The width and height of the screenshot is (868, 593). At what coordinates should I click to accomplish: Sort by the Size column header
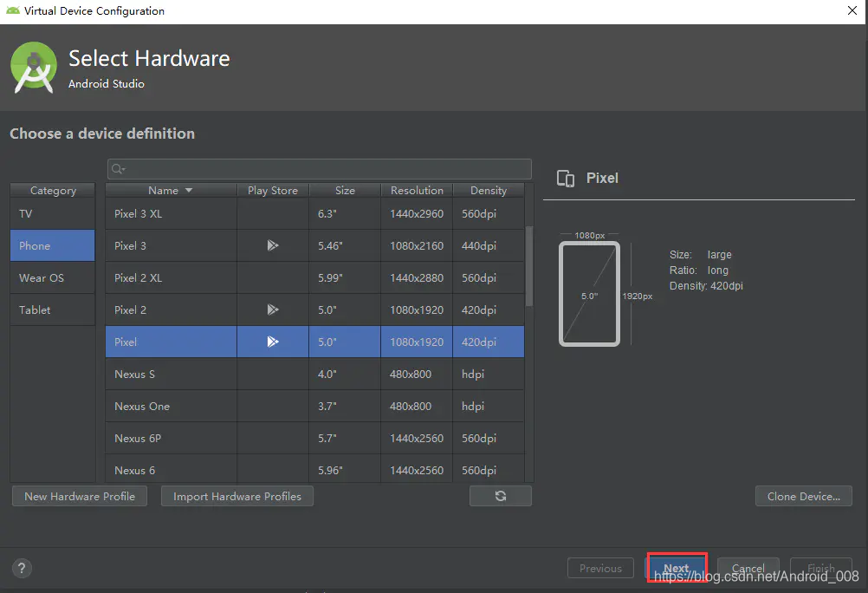[x=345, y=190]
